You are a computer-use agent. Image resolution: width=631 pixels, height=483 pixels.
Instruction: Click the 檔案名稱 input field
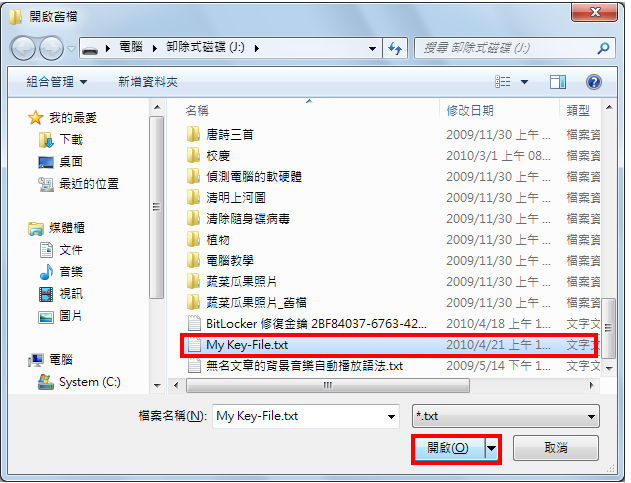point(306,416)
